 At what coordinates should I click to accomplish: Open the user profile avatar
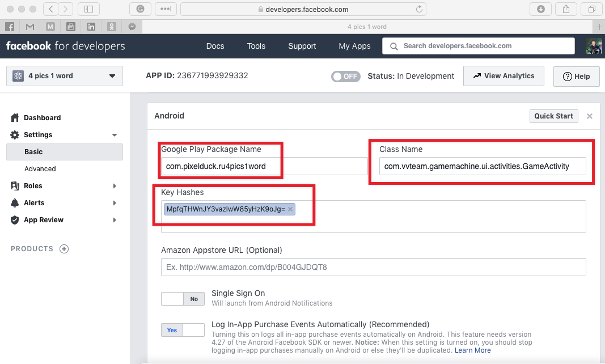(594, 46)
